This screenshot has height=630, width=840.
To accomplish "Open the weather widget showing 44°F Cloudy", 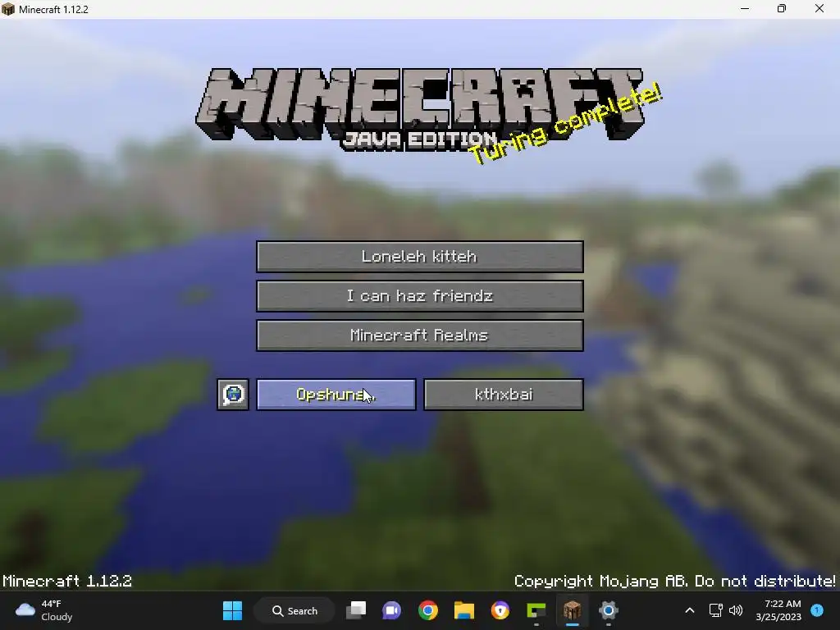I will pyautogui.click(x=44, y=610).
